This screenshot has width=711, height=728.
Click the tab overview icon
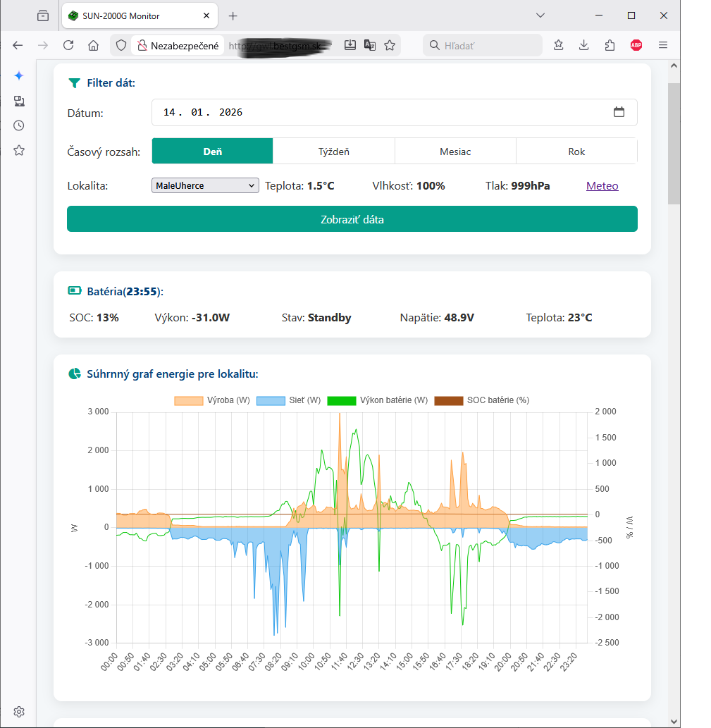(43, 16)
